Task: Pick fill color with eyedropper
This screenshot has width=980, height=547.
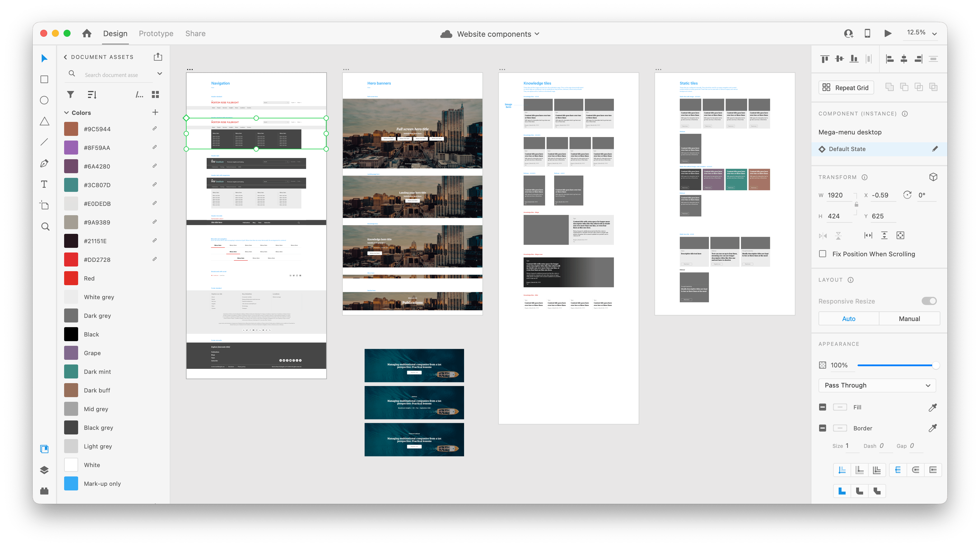Action: click(932, 407)
